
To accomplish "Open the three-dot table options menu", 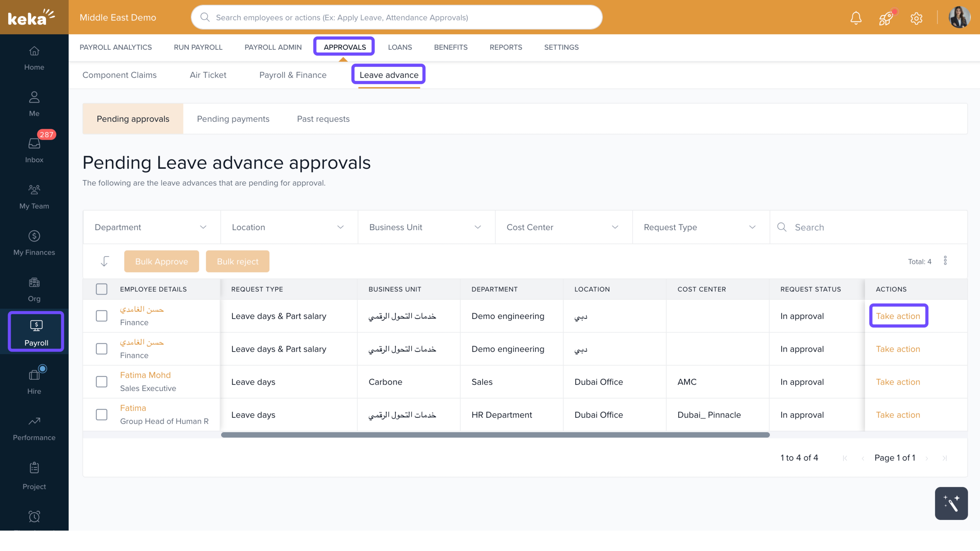I will click(x=945, y=261).
